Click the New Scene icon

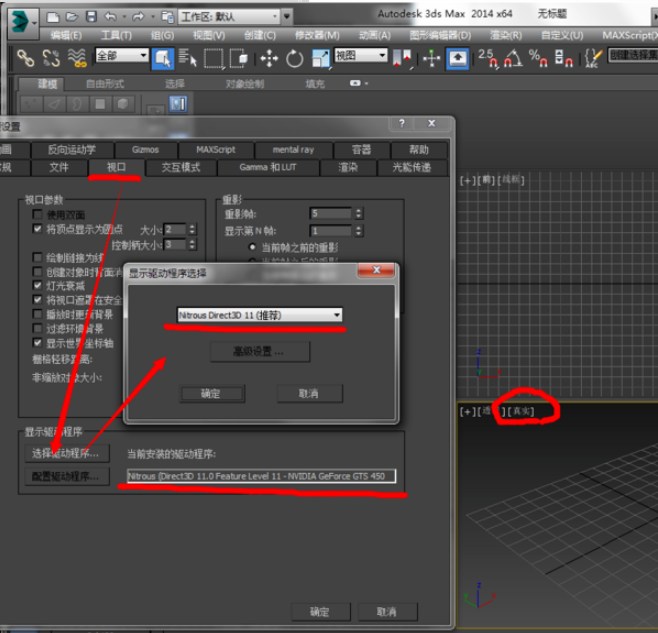(x=53, y=17)
